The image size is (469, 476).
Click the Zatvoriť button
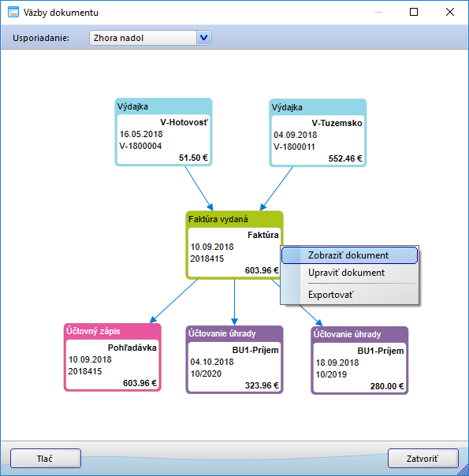point(422,459)
